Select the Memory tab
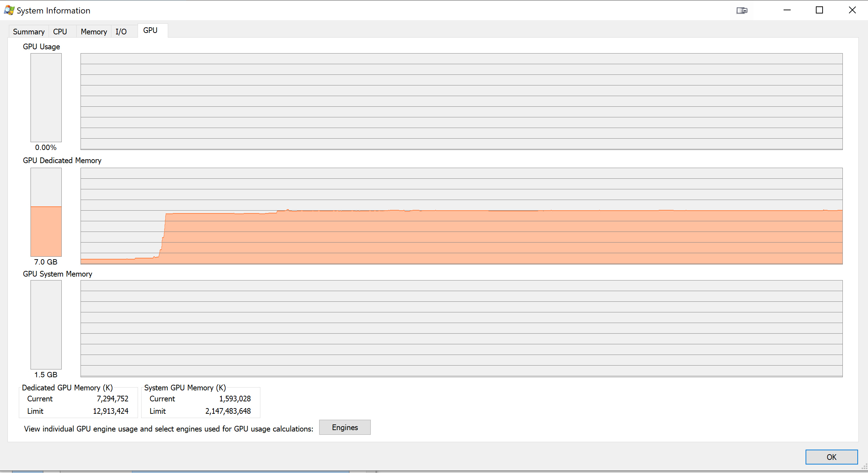The width and height of the screenshot is (868, 473). coord(94,32)
